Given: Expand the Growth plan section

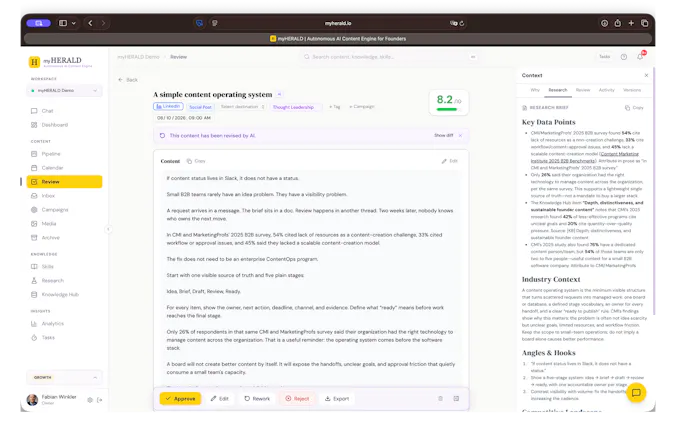Looking at the screenshot, I should tap(64, 377).
